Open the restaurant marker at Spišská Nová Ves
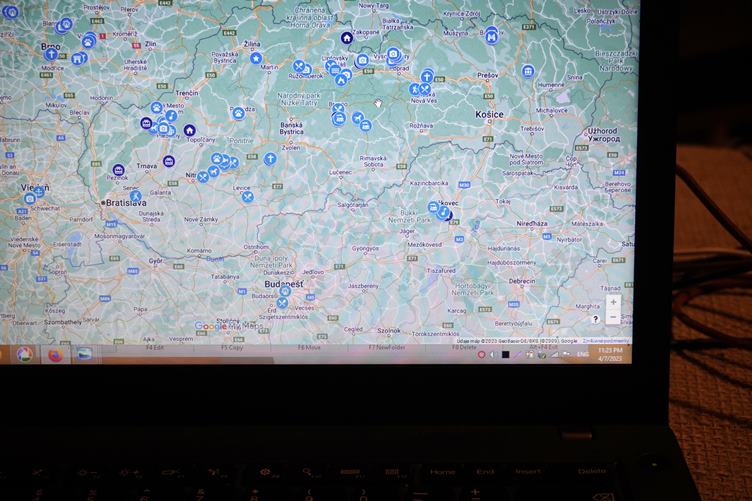This screenshot has width=752, height=501. [x=424, y=89]
